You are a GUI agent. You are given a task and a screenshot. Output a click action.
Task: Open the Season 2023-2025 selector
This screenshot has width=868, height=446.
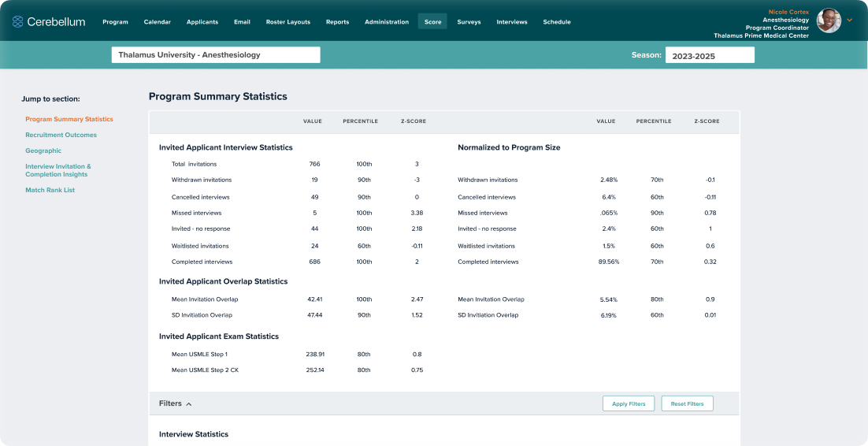[709, 55]
